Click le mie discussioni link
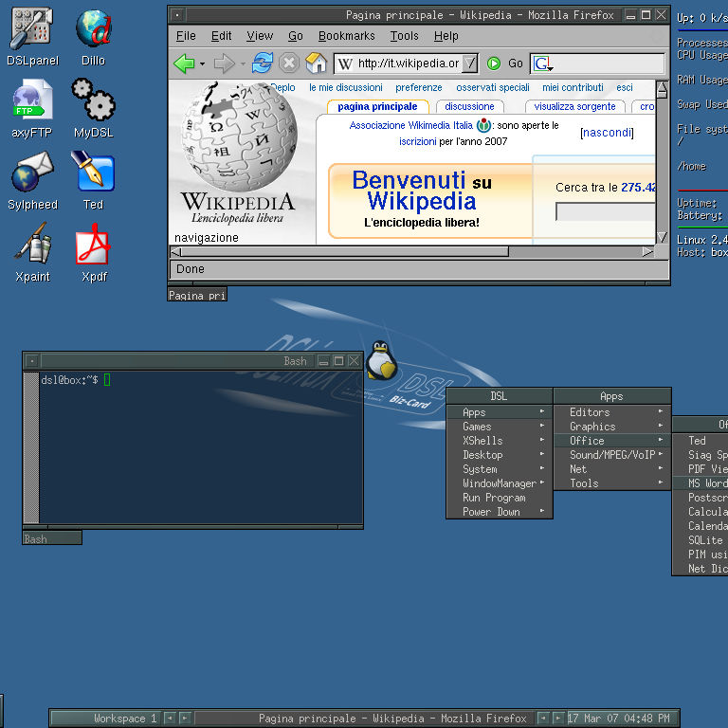 pos(346,87)
